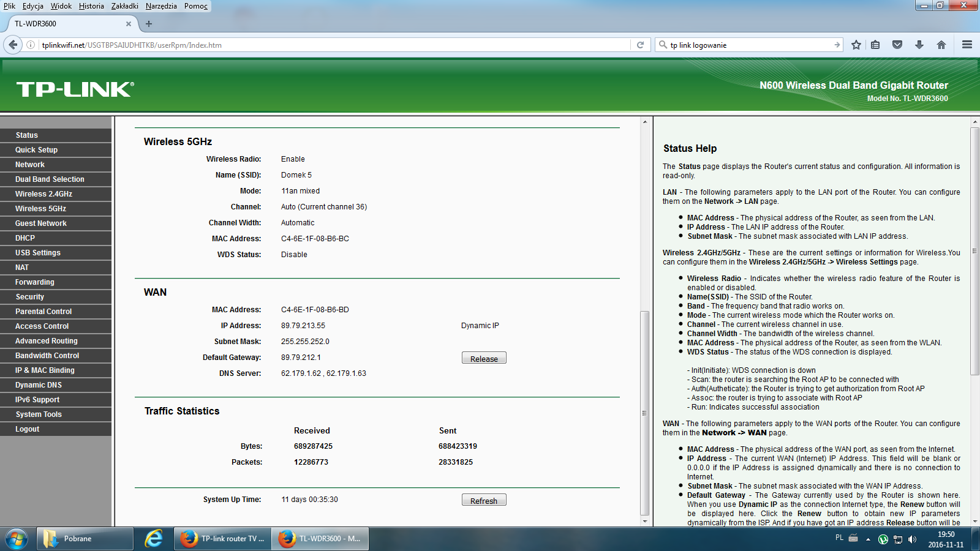980x551 pixels.
Task: Close the TL-WDR3600 tab
Action: tap(129, 24)
